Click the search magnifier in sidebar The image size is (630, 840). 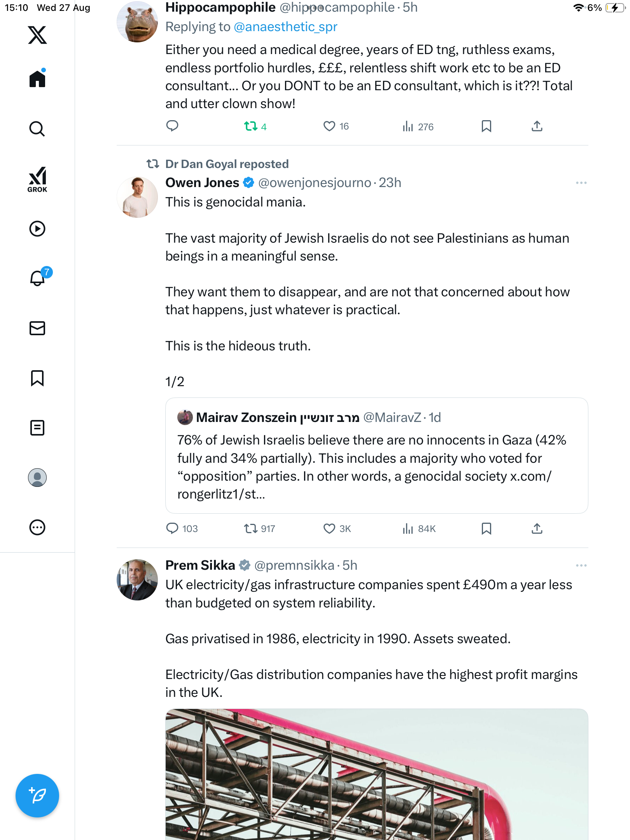click(37, 129)
